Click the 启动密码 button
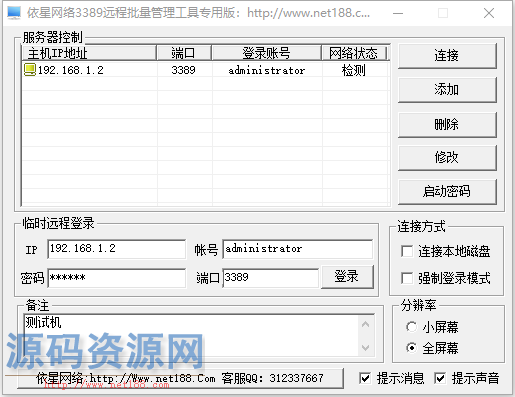 point(447,192)
